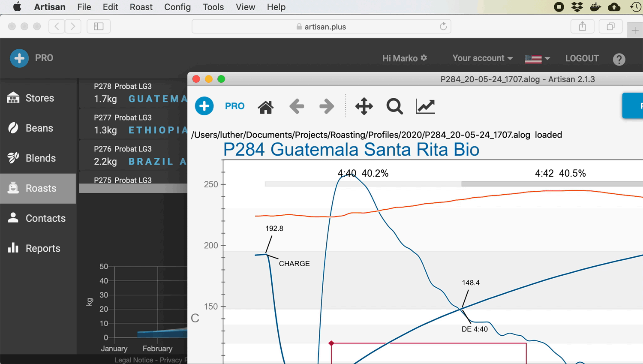The width and height of the screenshot is (643, 364).
Task: Open the File menu
Action: [84, 7]
